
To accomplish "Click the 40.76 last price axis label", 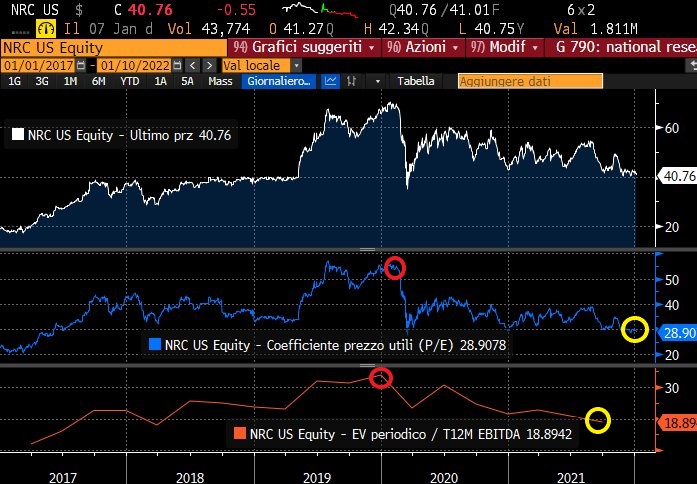I will point(678,176).
